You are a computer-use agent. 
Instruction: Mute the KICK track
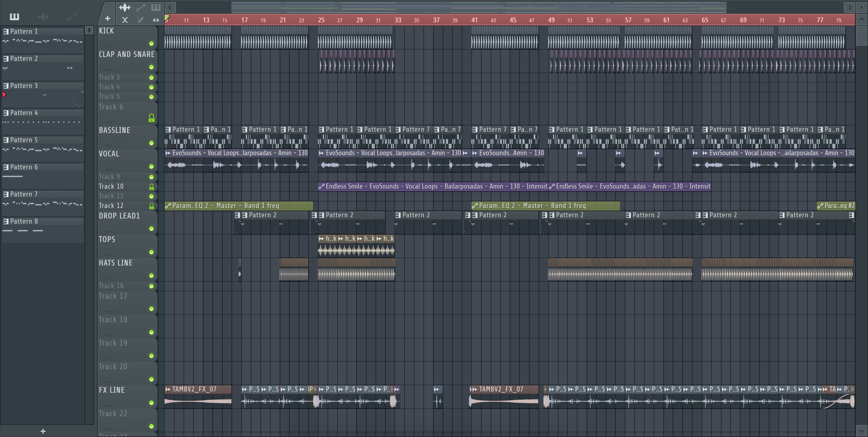pos(152,43)
